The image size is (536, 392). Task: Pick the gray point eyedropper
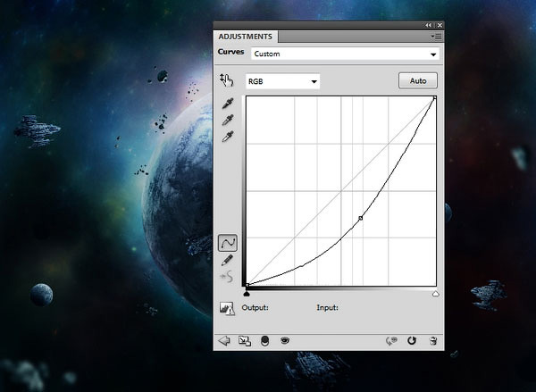coord(228,120)
